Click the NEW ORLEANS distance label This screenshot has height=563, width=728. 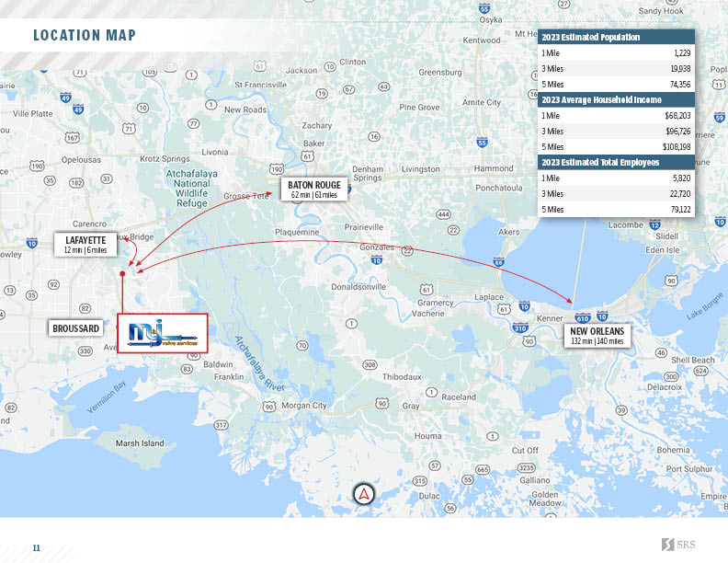point(597,336)
